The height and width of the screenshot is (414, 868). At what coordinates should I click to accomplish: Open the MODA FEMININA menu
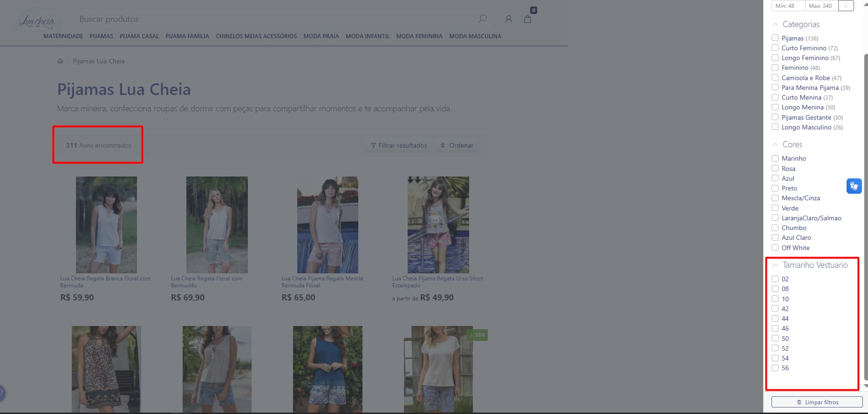click(419, 36)
